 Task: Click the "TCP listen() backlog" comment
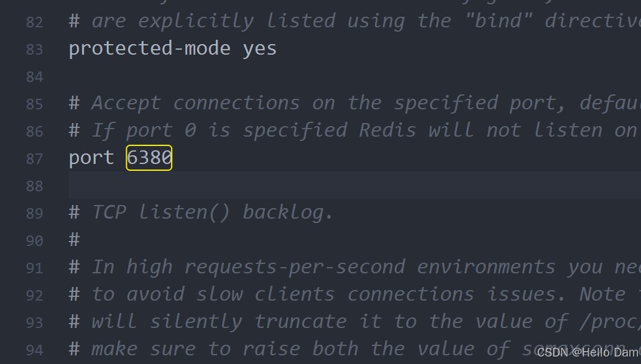[x=213, y=212]
